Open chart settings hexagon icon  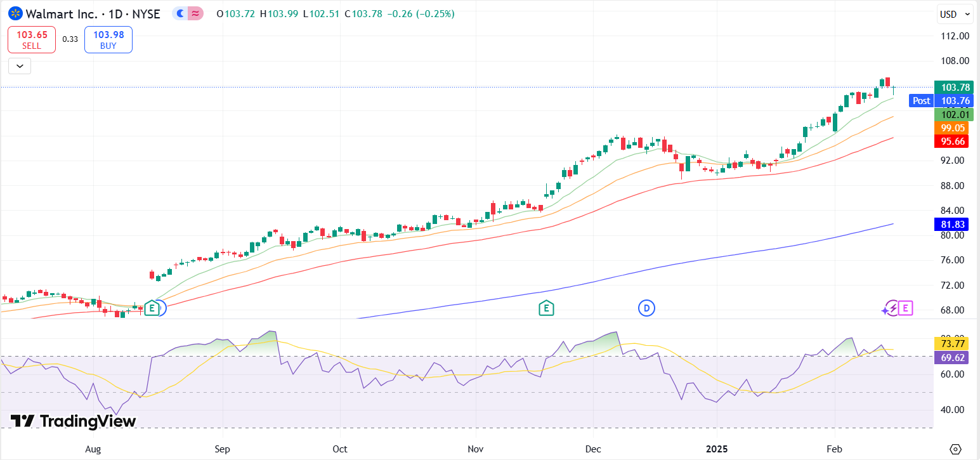click(956, 449)
